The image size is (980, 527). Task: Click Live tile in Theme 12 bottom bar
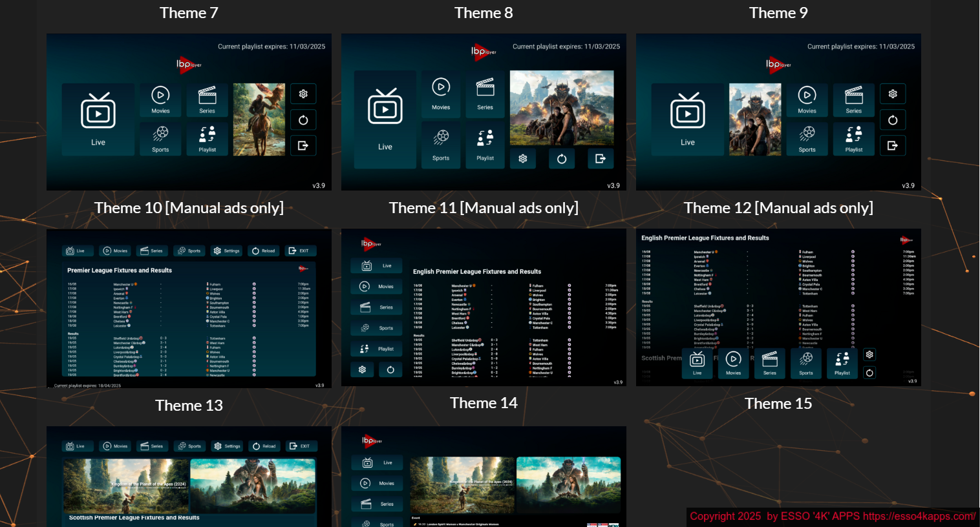click(698, 364)
